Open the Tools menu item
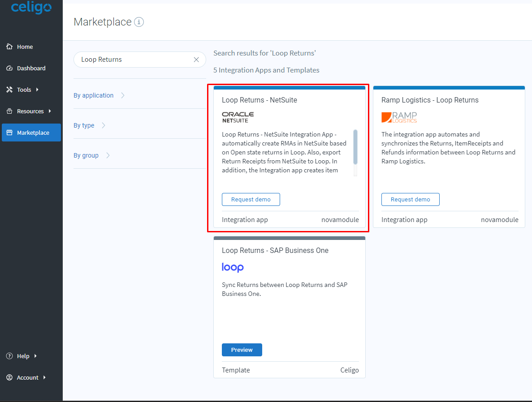 coord(31,90)
